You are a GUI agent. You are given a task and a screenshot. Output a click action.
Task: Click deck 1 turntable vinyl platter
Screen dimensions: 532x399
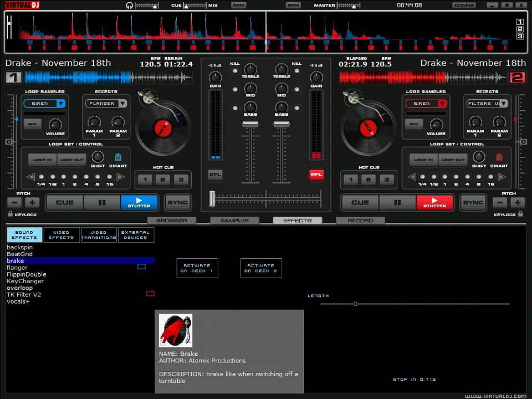[163, 128]
